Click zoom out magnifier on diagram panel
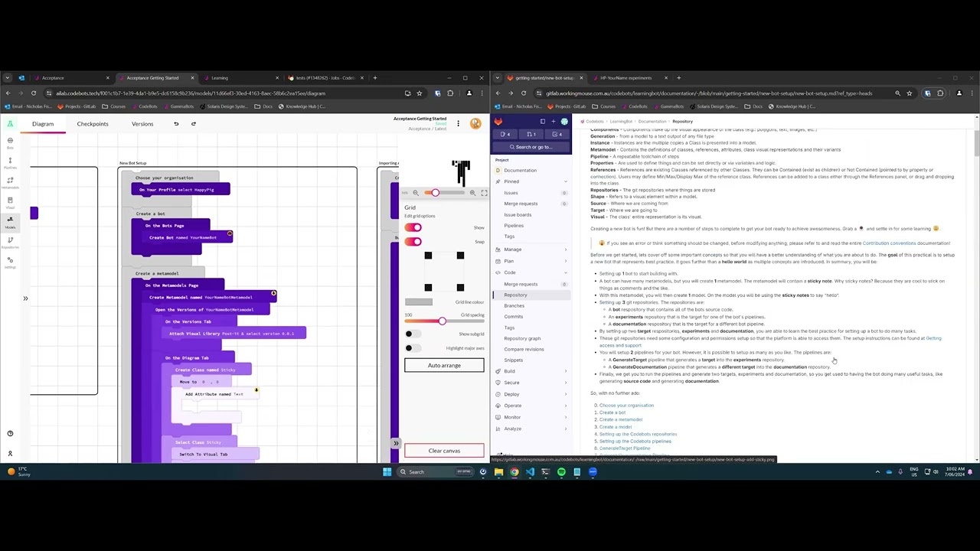 point(416,193)
